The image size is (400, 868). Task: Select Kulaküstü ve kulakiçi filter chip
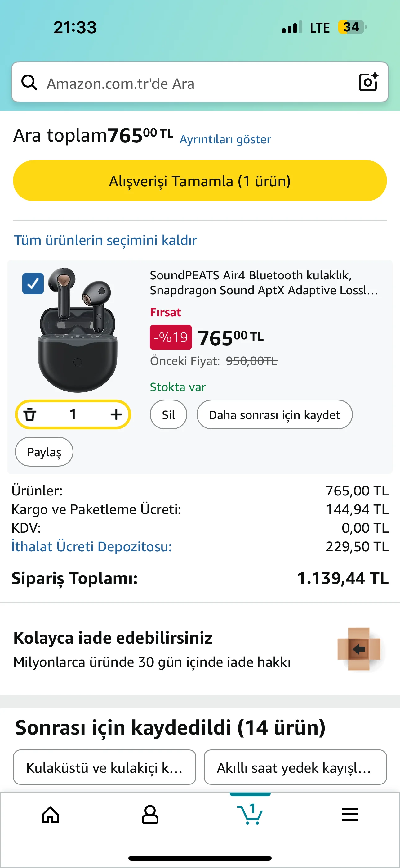(x=104, y=767)
